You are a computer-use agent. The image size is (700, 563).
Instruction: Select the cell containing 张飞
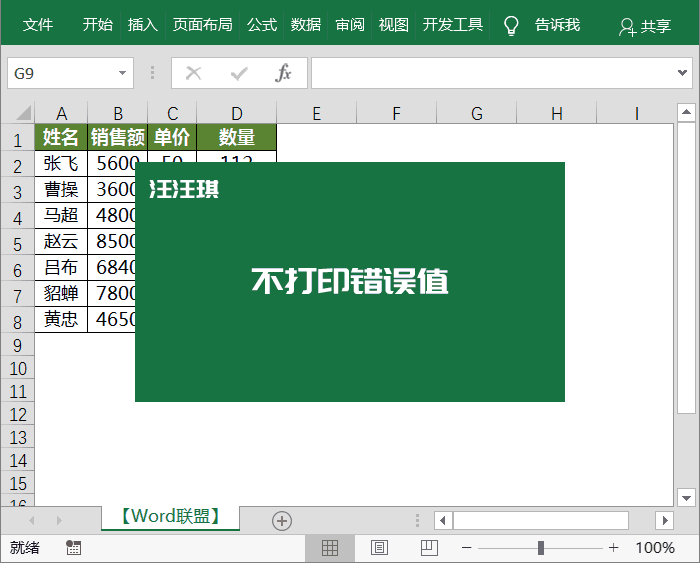point(61,163)
